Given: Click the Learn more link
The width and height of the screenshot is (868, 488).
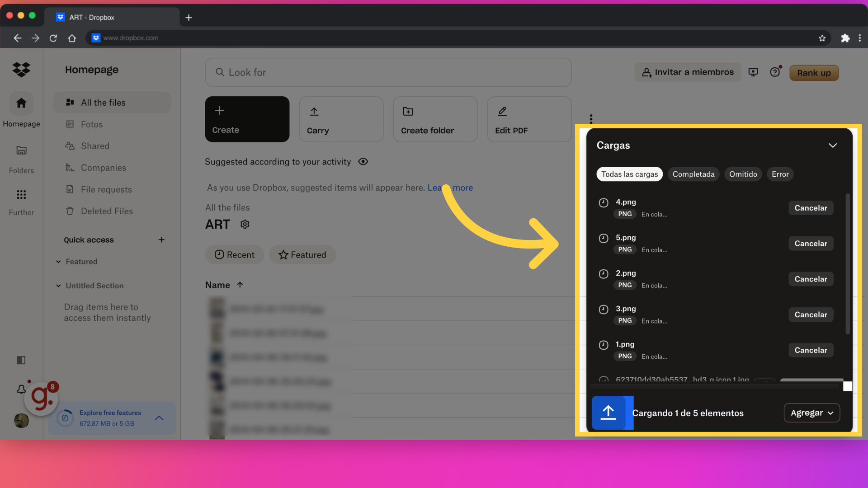Looking at the screenshot, I should tap(450, 187).
